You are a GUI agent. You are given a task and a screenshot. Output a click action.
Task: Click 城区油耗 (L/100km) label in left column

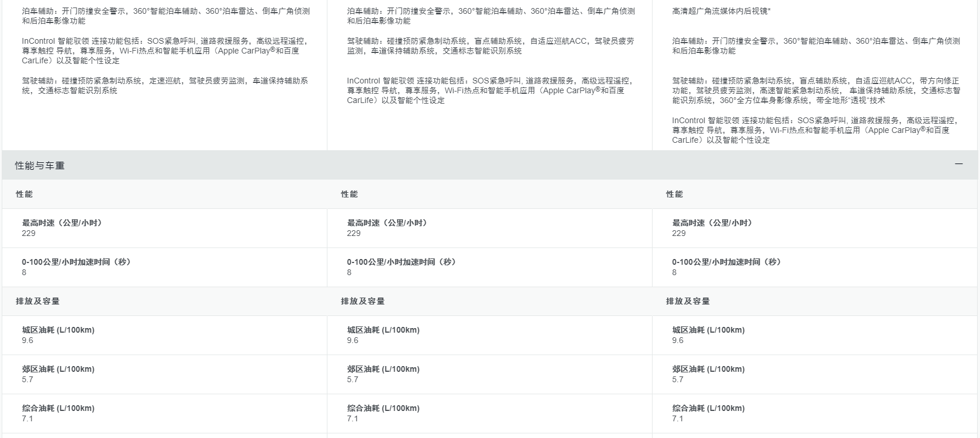58,330
